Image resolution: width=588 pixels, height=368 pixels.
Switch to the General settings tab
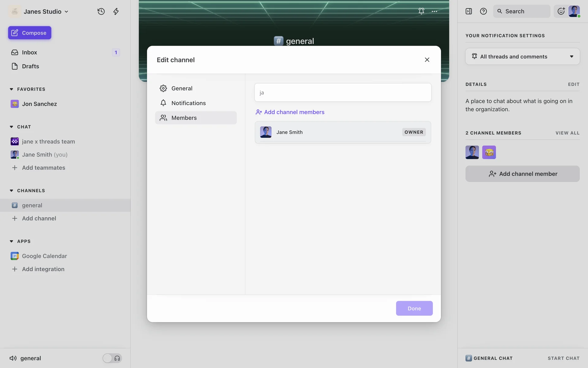[x=182, y=88]
